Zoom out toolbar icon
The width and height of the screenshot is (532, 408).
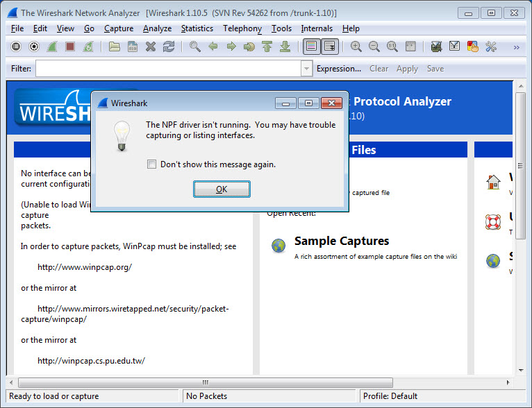click(x=374, y=46)
